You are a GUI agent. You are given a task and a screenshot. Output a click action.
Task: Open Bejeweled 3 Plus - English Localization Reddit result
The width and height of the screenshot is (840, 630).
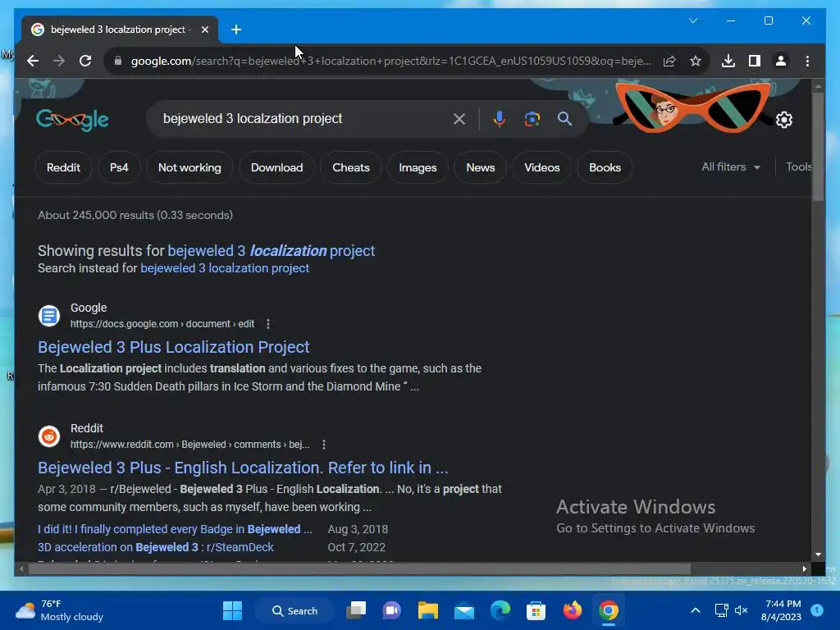tap(243, 468)
